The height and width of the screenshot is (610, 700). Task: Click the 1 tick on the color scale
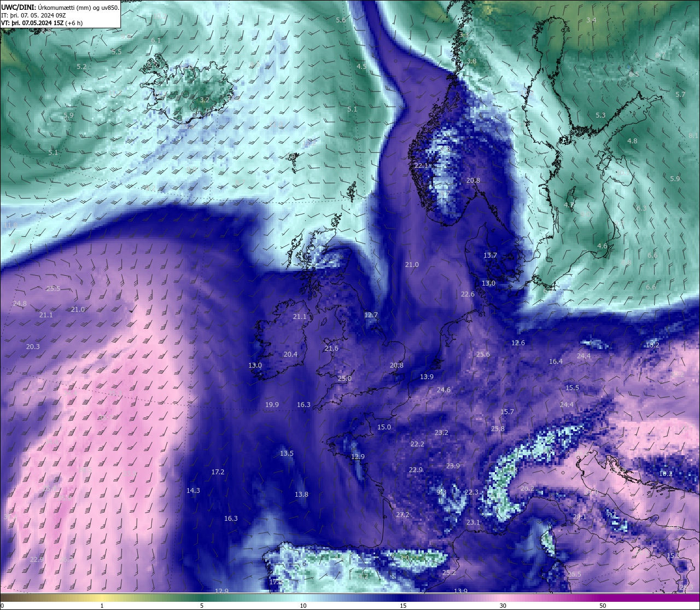pyautogui.click(x=102, y=606)
